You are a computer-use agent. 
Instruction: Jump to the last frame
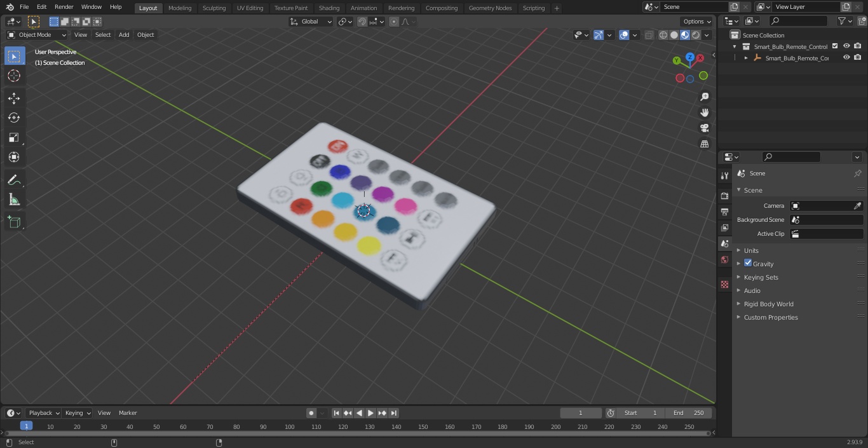pos(394,413)
